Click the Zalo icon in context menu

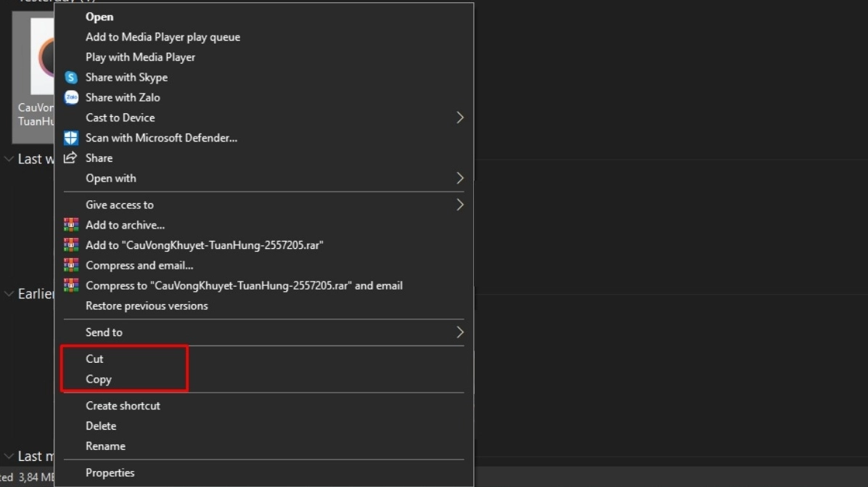71,97
